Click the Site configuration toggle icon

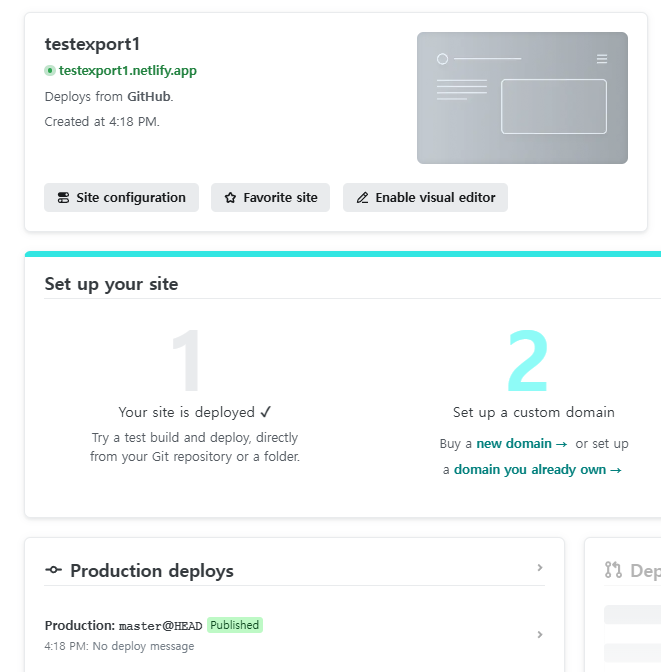pyautogui.click(x=63, y=198)
